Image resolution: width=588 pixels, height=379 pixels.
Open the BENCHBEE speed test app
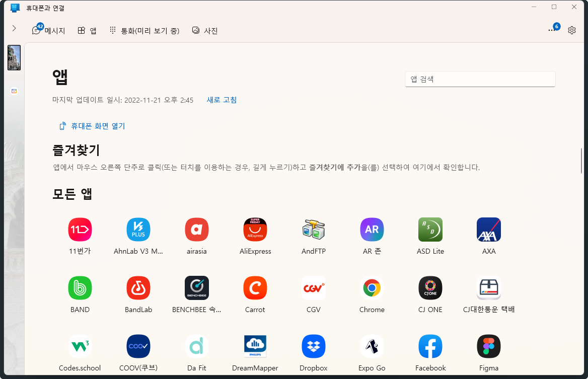coord(196,288)
